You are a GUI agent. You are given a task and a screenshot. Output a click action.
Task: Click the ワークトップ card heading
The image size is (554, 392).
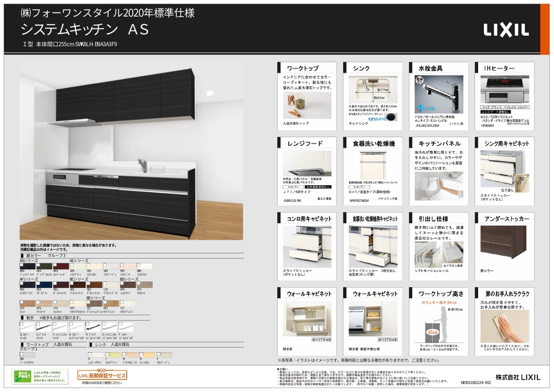(303, 69)
